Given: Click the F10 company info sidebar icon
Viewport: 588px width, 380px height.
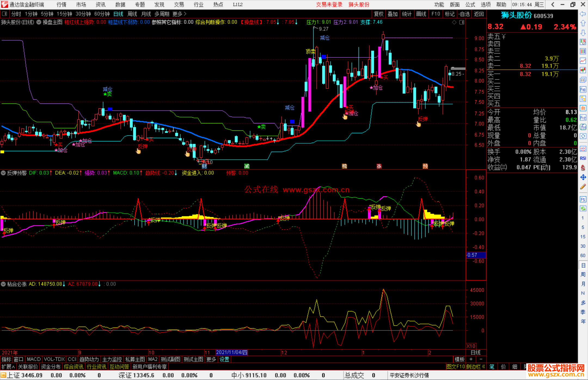Looking at the screenshot, I should pyautogui.click(x=583, y=89).
